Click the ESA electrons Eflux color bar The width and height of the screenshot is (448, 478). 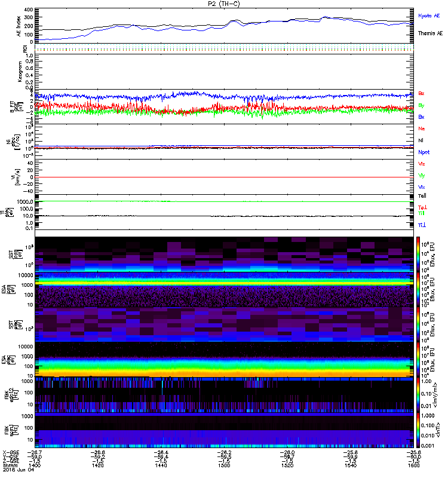click(x=418, y=359)
